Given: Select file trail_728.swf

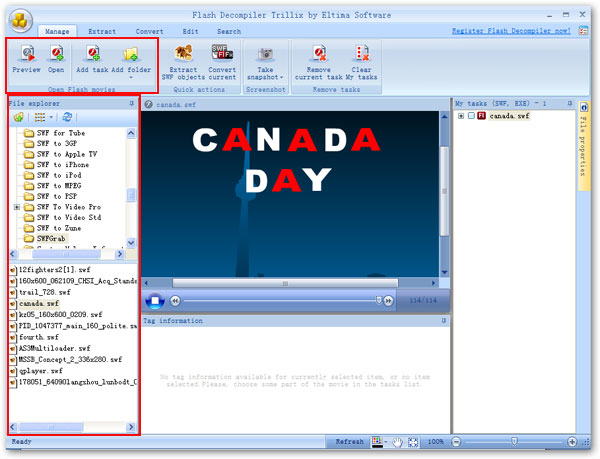Looking at the screenshot, I should coord(45,292).
